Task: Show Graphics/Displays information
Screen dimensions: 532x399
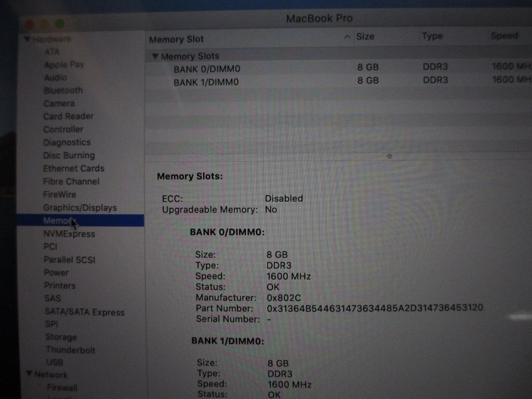Action: [80, 208]
